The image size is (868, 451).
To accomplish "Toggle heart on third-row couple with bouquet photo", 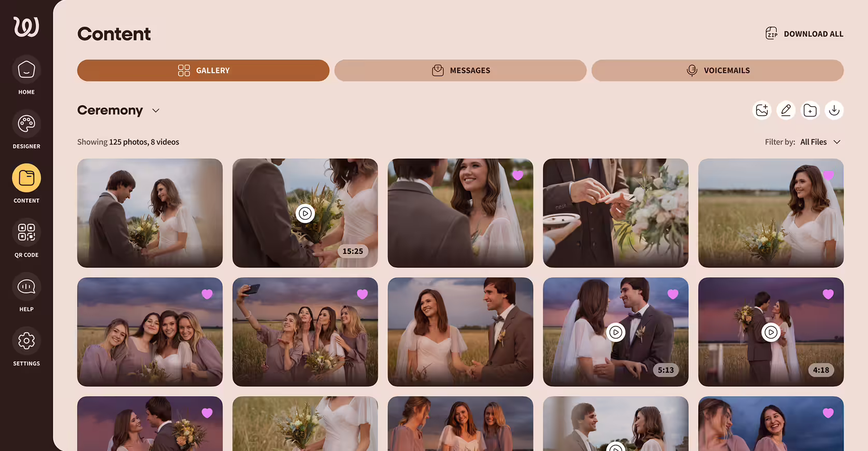I will pyautogui.click(x=207, y=413).
